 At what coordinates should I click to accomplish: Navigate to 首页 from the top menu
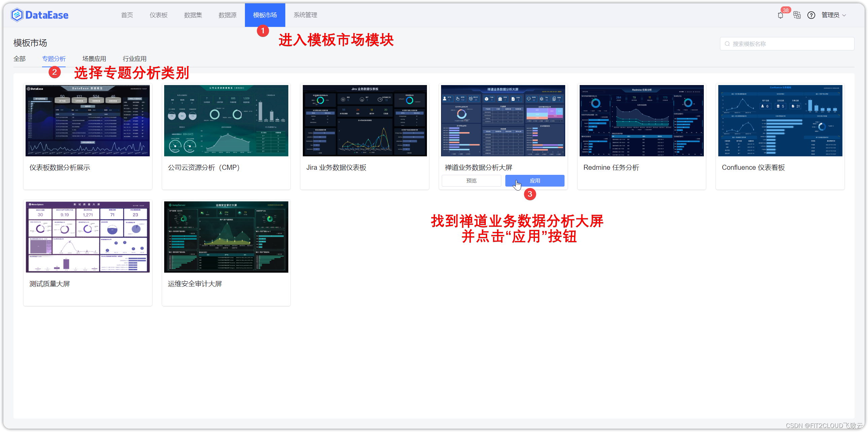[127, 15]
